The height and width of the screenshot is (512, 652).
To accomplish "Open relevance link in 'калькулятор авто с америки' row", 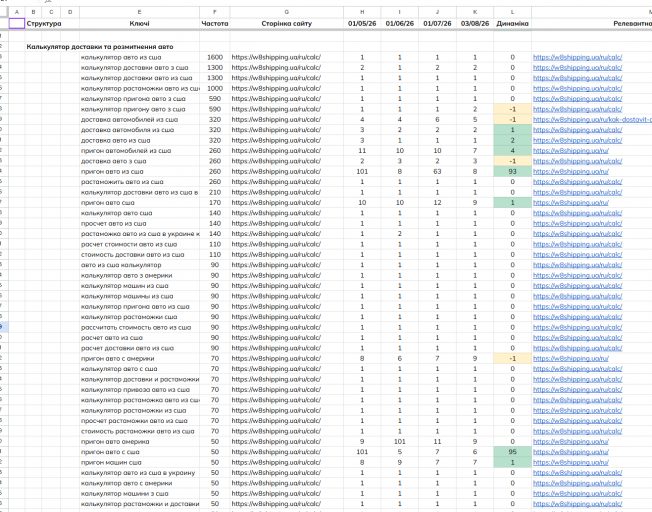I will (578, 483).
